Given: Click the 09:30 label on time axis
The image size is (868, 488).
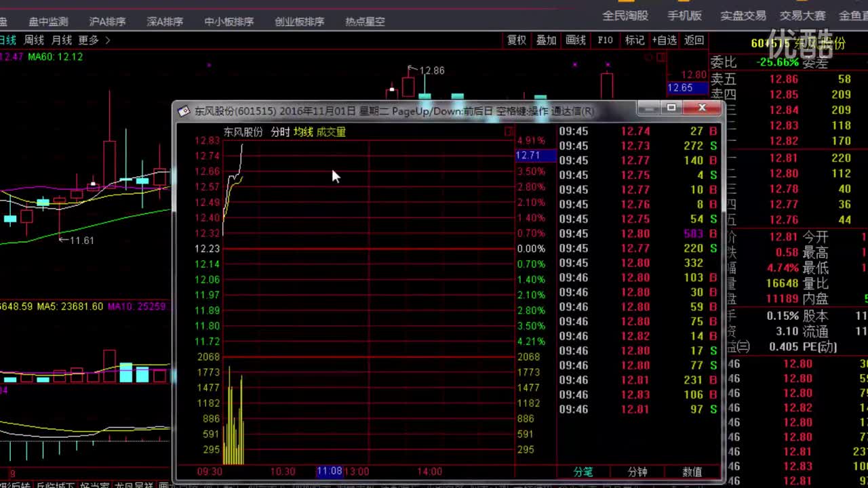Looking at the screenshot, I should click(210, 472).
